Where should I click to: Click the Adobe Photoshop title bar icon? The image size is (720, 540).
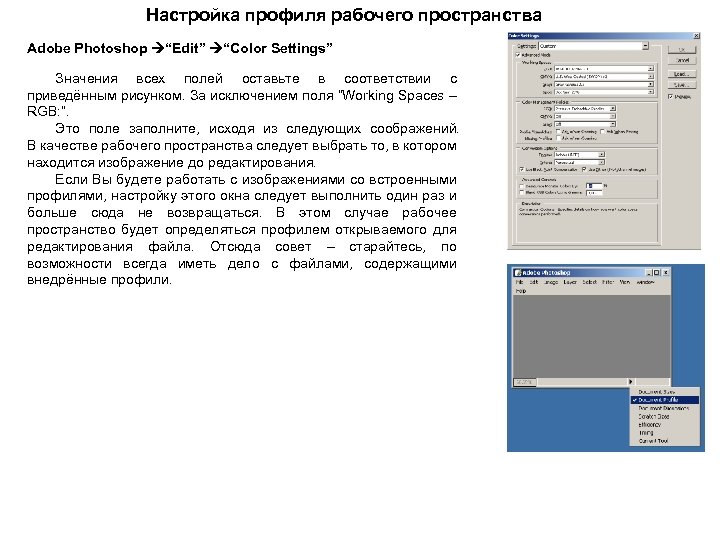pos(518,272)
